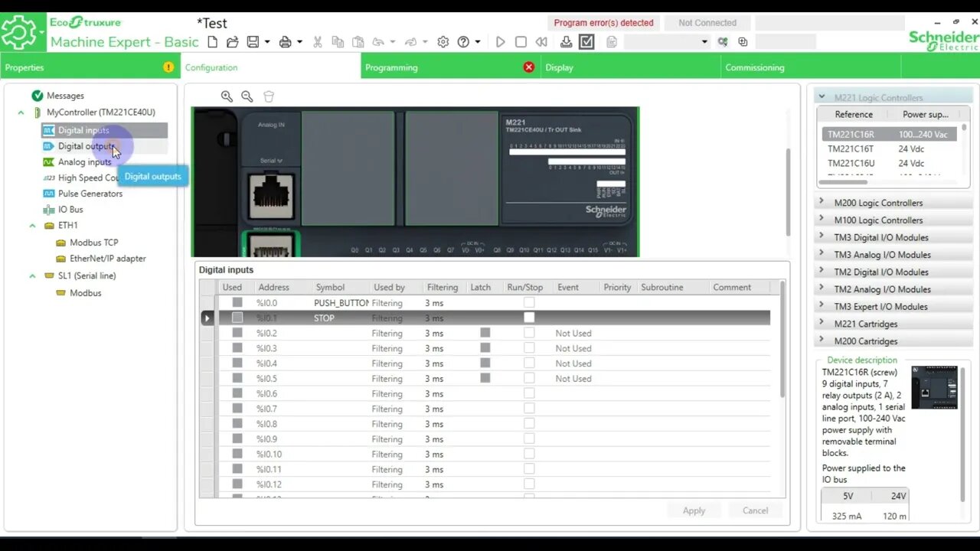The height and width of the screenshot is (551, 980).
Task: Select Digital outputs in the tree
Action: pyautogui.click(x=87, y=146)
